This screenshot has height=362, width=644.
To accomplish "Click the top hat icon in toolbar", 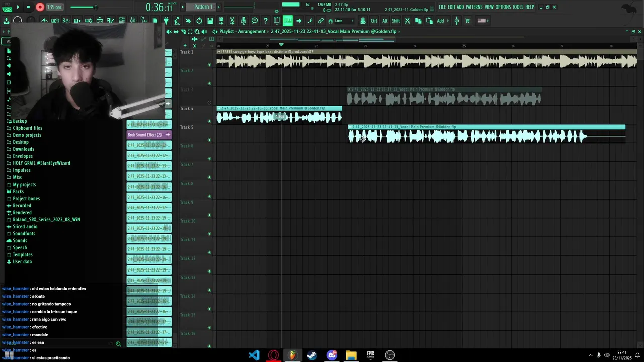I will coord(363,21).
